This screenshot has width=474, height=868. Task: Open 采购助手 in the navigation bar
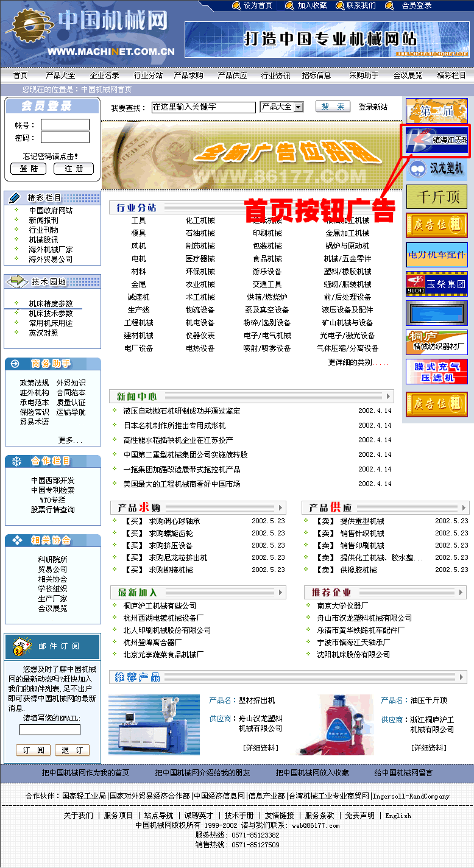[x=364, y=76]
